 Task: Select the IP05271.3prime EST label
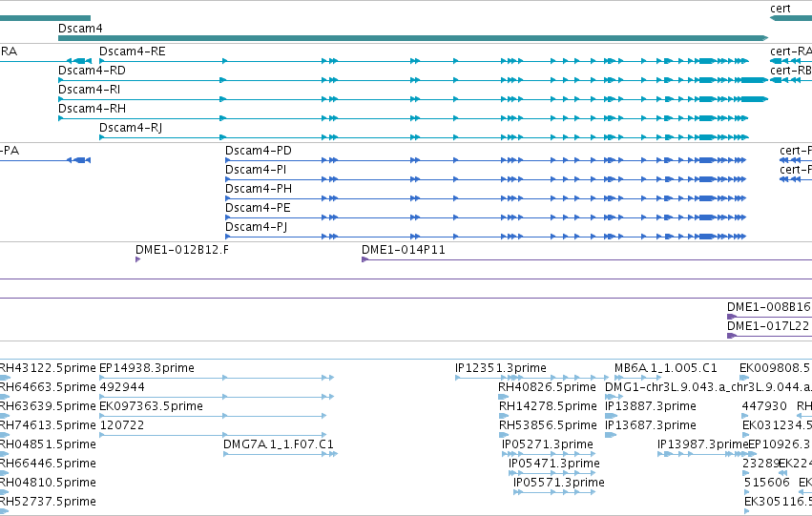click(x=548, y=444)
